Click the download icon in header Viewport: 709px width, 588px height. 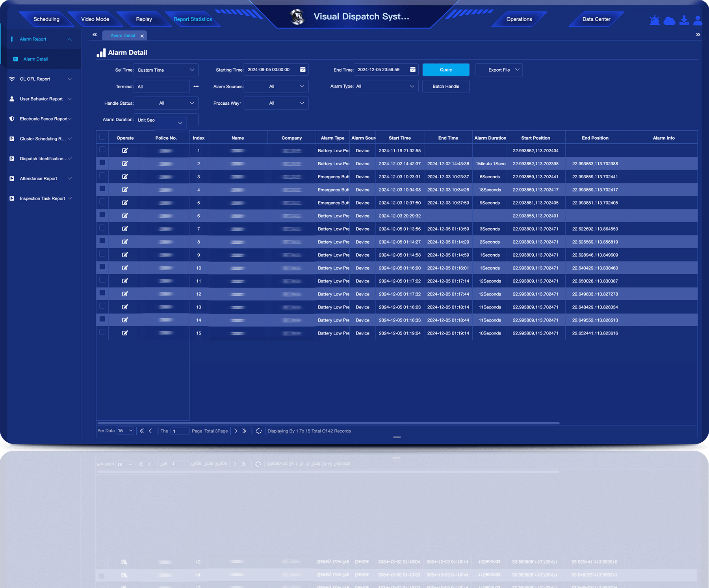coord(684,20)
